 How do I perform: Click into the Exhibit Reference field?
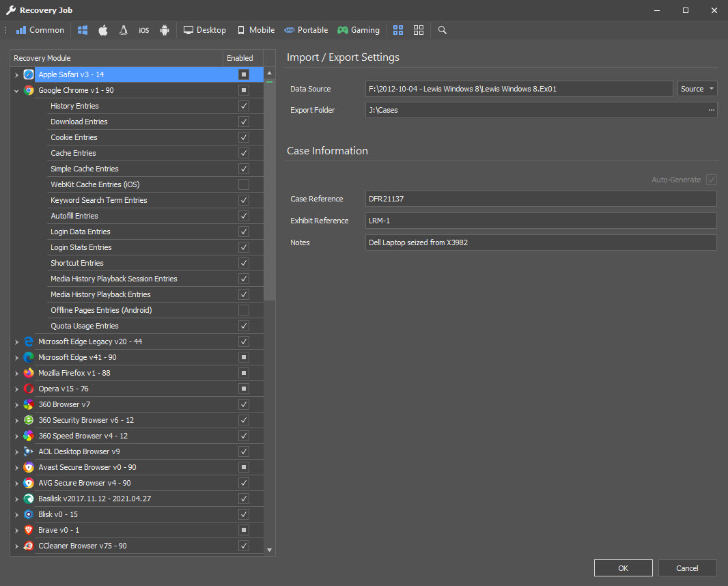tap(541, 221)
